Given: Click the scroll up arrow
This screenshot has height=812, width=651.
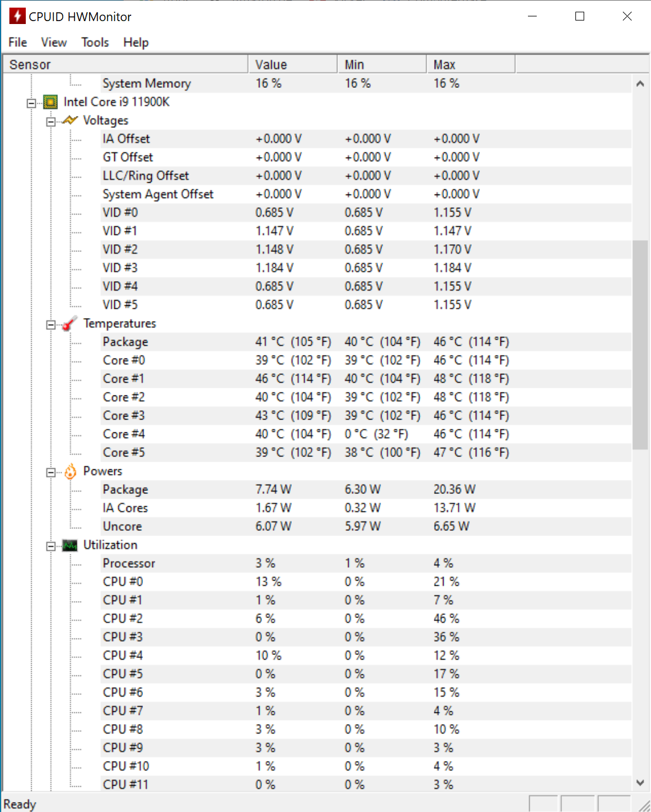Looking at the screenshot, I should point(640,84).
